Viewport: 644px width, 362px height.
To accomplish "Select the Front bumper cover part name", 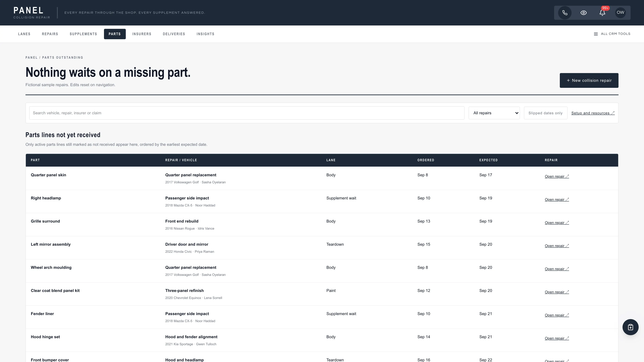I will coord(50,360).
